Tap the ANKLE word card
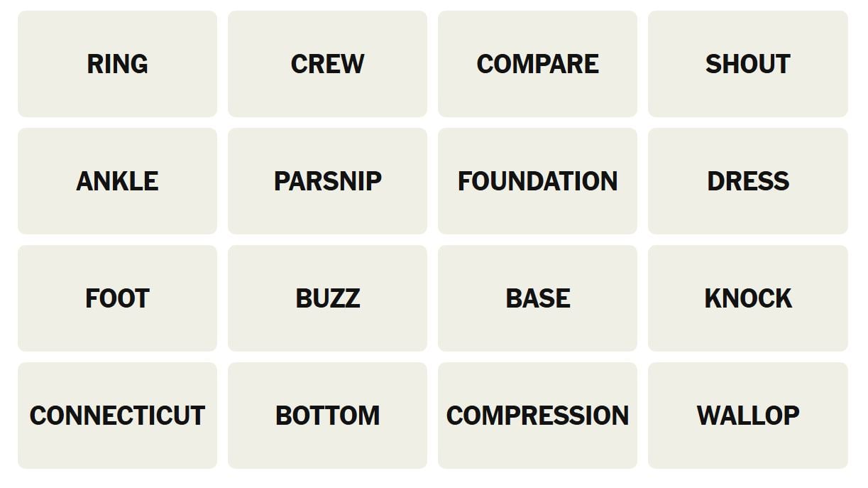 117,181
